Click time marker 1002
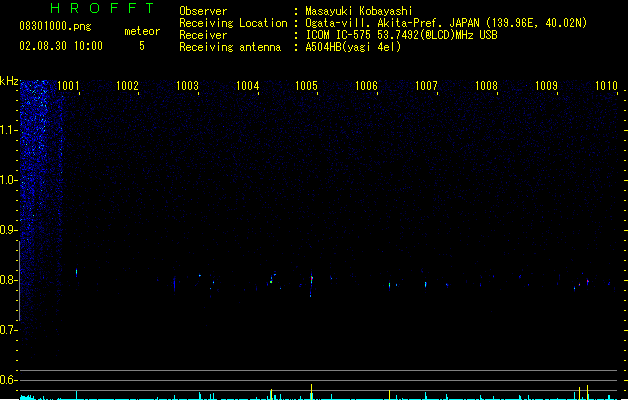Image resolution: width=629 pixels, height=400 pixels. pos(127,86)
